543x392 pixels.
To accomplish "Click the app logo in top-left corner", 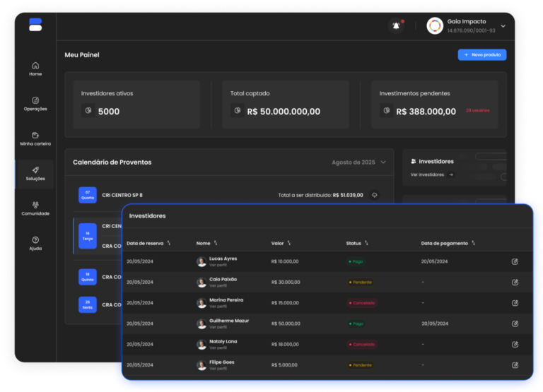I will tap(35, 25).
